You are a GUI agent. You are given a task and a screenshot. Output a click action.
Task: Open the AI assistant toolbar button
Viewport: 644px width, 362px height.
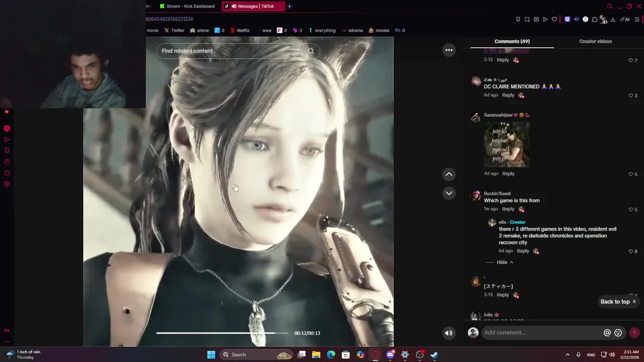pyautogui.click(x=625, y=20)
